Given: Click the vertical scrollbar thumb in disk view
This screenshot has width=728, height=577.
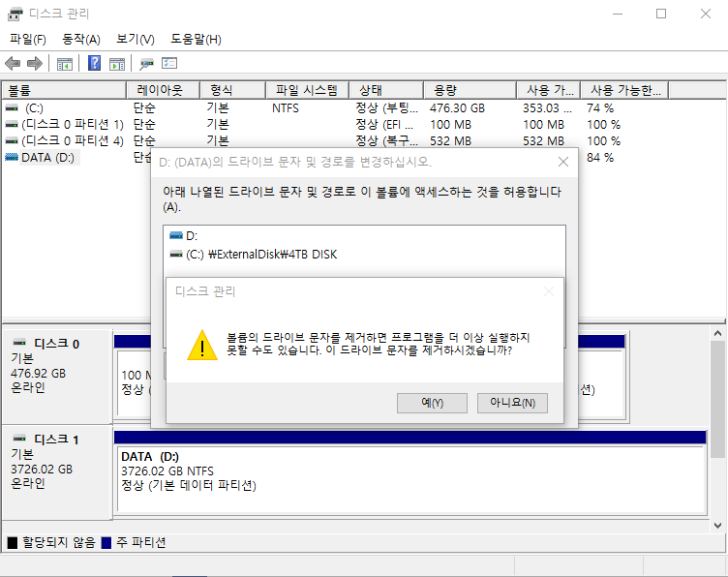Looking at the screenshot, I should [x=717, y=399].
